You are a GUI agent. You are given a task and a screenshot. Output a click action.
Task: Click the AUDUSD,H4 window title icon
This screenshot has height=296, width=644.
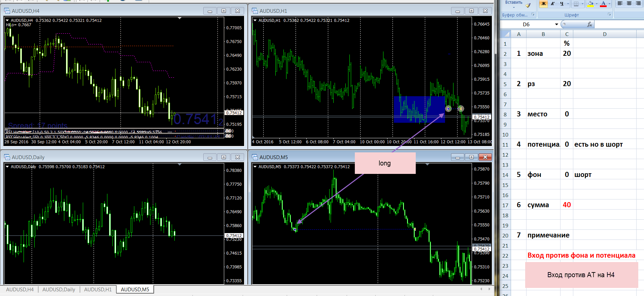[7, 11]
